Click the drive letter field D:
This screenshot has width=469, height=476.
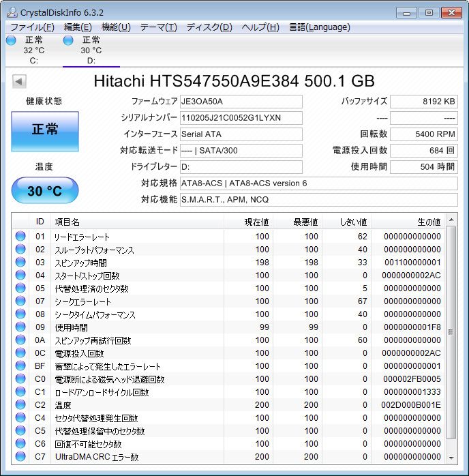coord(241,167)
